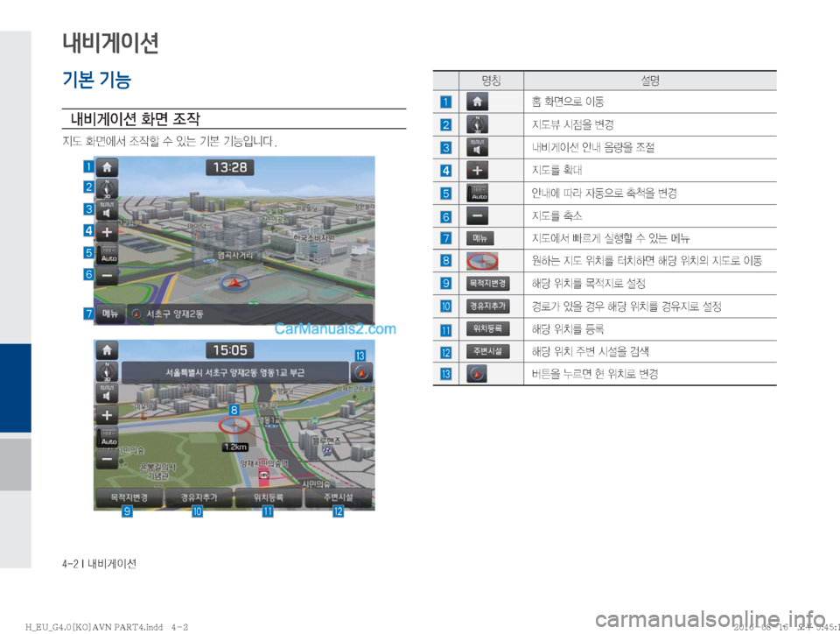Click the 메뉴 icon in the table
This screenshot has width=840, height=634.
pyautogui.click(x=480, y=238)
